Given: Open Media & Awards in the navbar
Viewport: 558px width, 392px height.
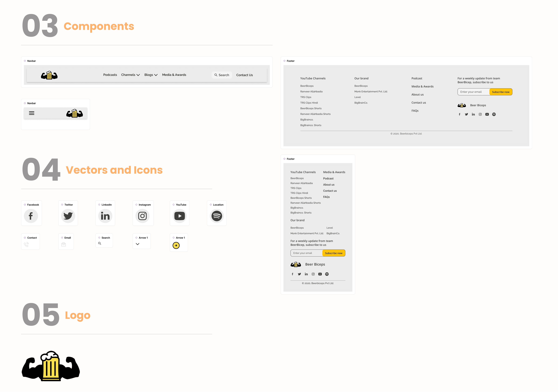Looking at the screenshot, I should [x=174, y=75].
